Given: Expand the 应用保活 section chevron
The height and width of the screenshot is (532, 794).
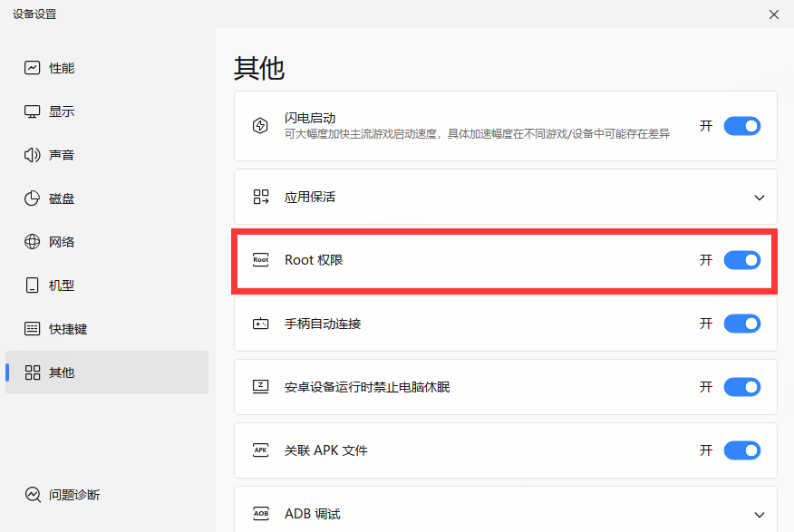Looking at the screenshot, I should click(x=759, y=197).
